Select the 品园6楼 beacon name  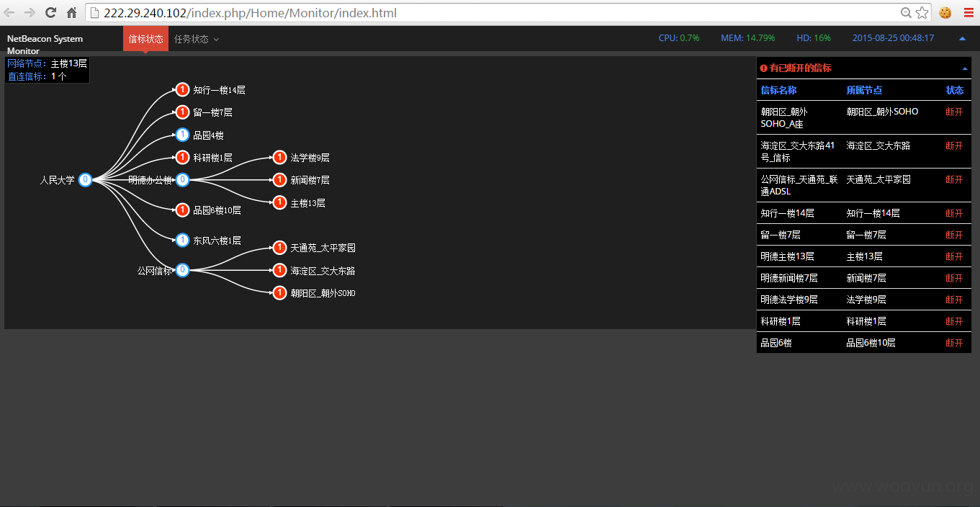[776, 343]
